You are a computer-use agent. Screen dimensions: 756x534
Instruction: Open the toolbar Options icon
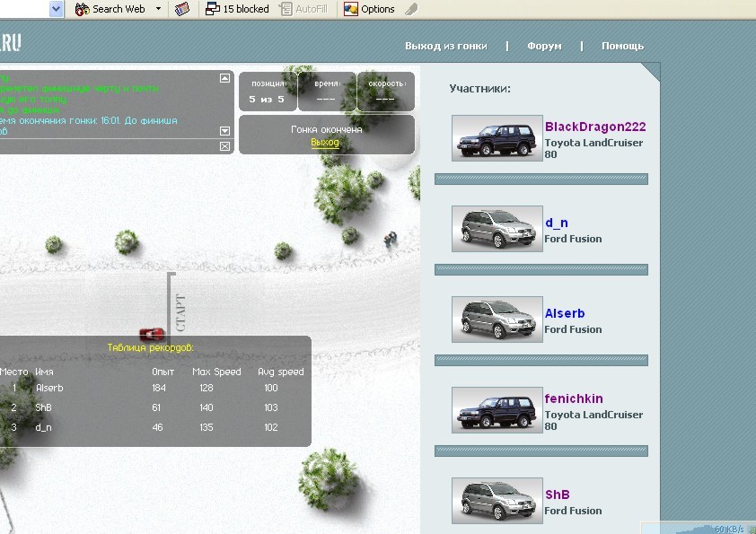pos(350,9)
